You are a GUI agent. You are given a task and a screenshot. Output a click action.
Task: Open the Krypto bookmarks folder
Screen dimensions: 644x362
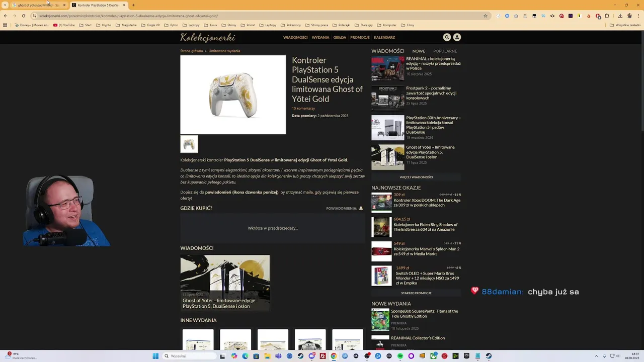(x=103, y=25)
